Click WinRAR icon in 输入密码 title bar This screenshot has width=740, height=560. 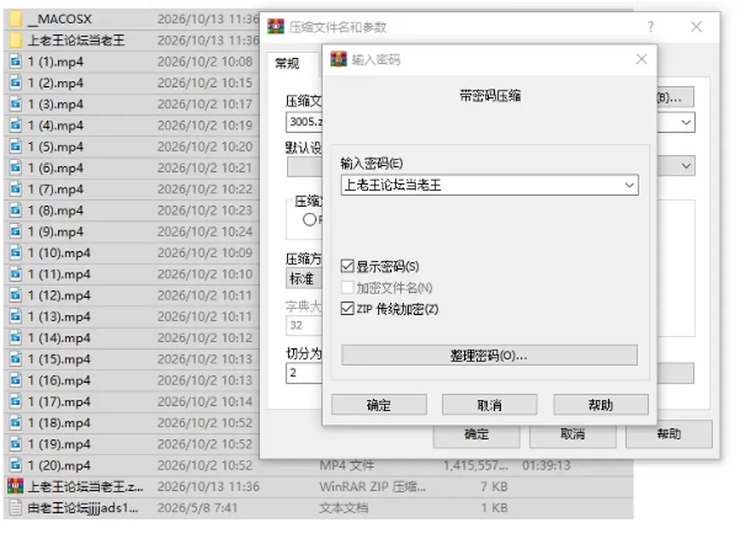(338, 59)
